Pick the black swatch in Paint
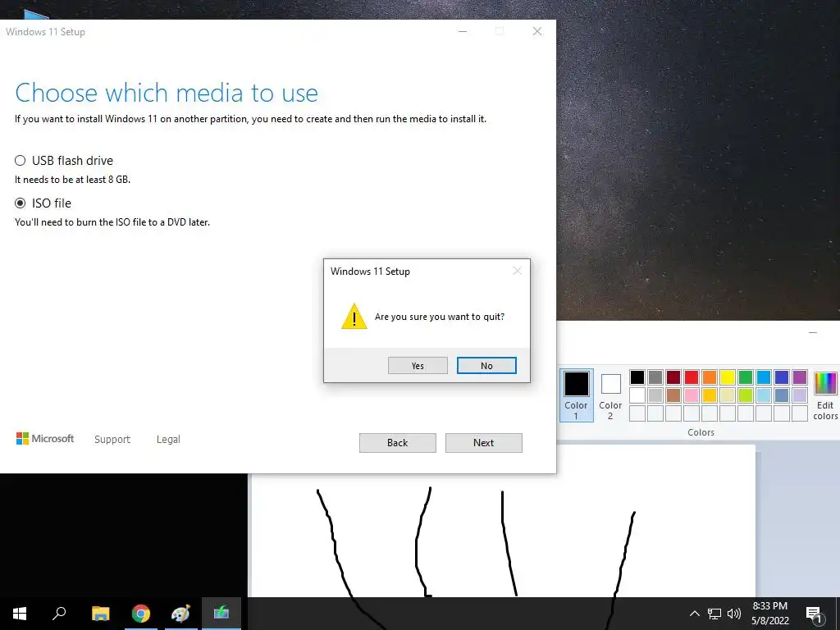Image resolution: width=840 pixels, height=630 pixels. pyautogui.click(x=637, y=377)
